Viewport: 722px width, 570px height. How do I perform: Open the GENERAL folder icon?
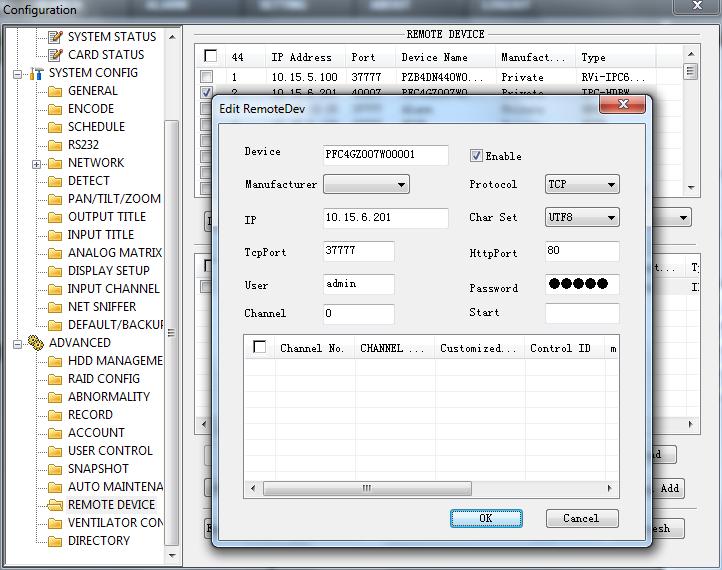tap(55, 91)
